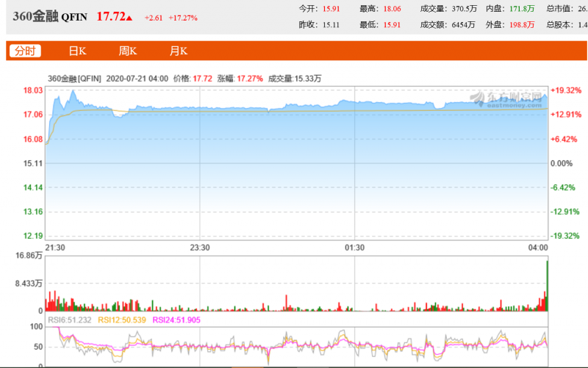
Task: Click the 01:30 time axis marker
Action: pos(355,248)
